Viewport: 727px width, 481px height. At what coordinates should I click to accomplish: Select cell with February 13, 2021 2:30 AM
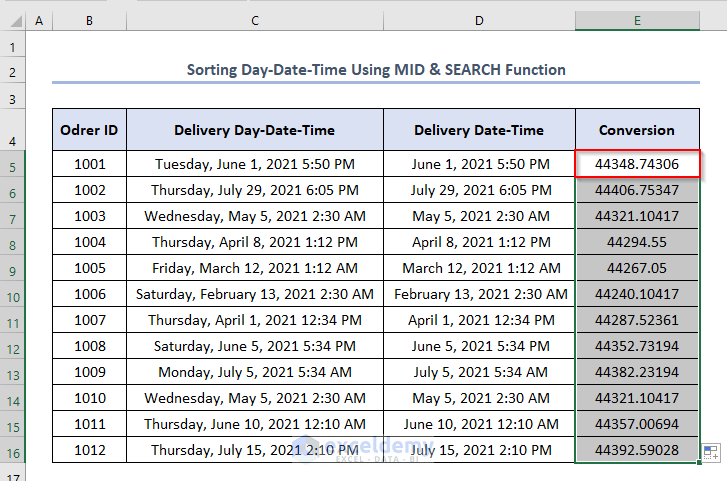click(479, 294)
